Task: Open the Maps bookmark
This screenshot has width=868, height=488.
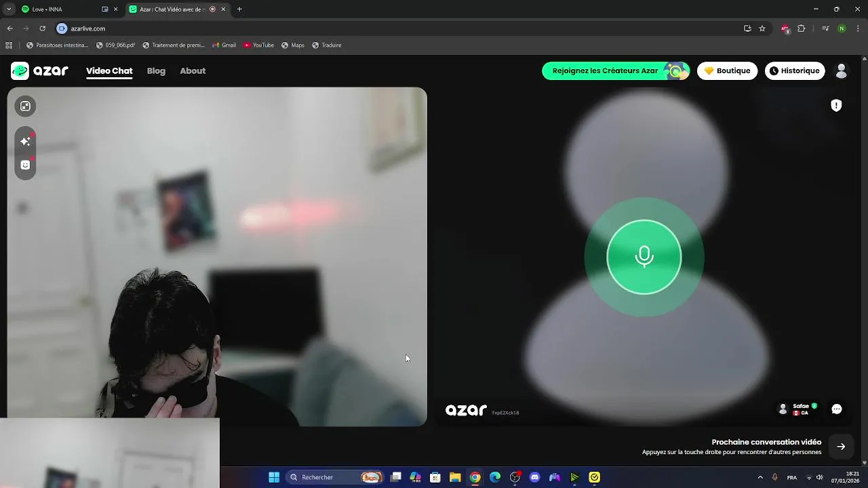Action: click(x=293, y=45)
